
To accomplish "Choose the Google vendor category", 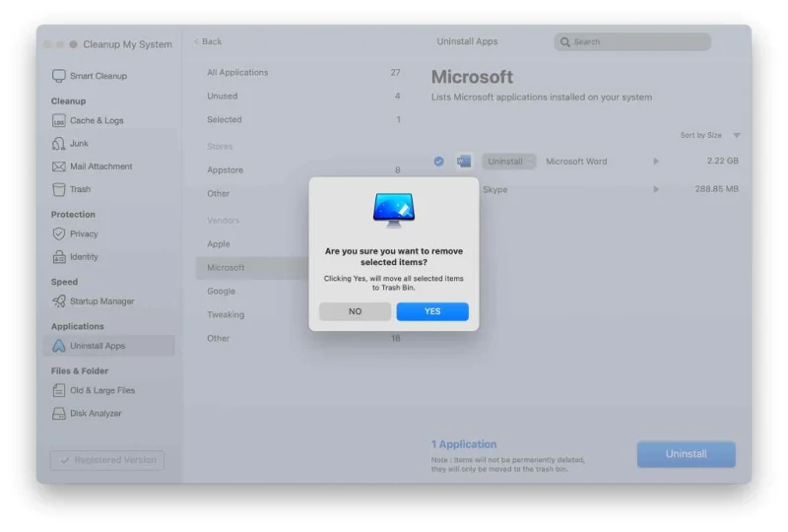I will [x=221, y=292].
